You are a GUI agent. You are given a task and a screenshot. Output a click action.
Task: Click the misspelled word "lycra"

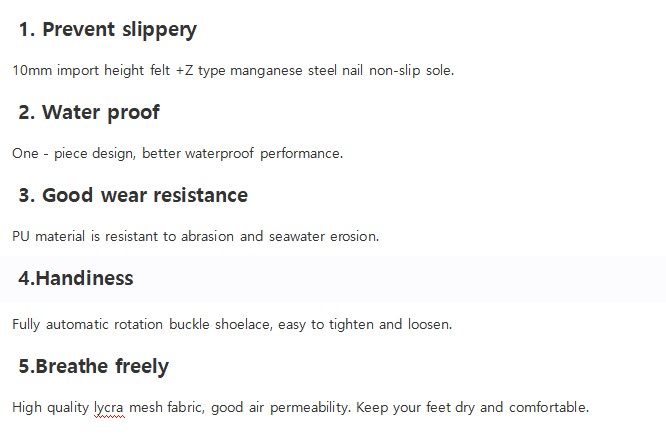[112, 408]
